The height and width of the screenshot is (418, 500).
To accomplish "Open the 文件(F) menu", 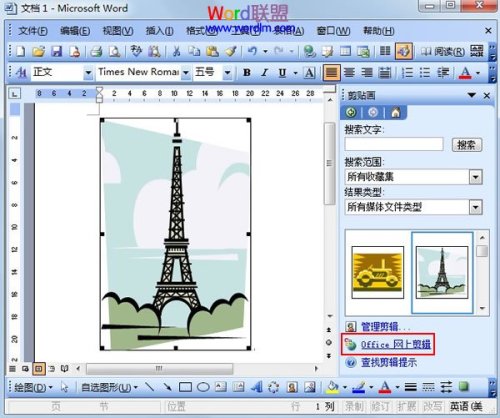I will click(33, 31).
